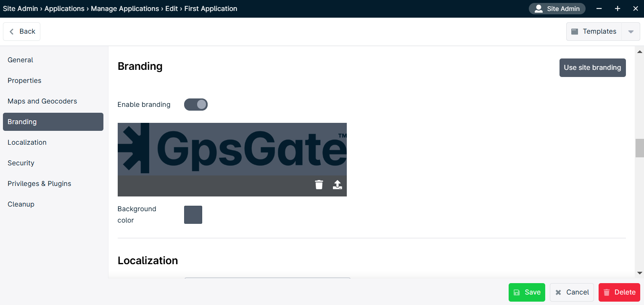Open the Templates button
Screen dimensions: 644x305
pyautogui.click(x=594, y=32)
